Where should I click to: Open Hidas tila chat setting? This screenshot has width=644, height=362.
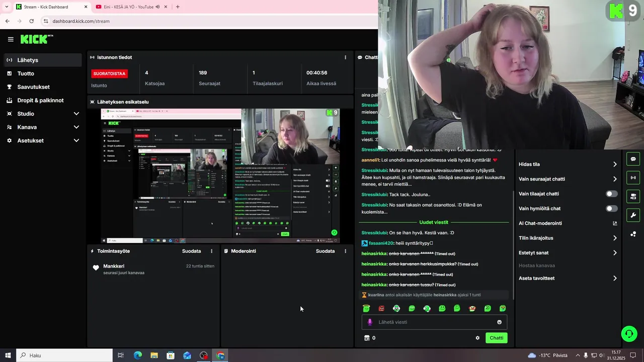568,164
